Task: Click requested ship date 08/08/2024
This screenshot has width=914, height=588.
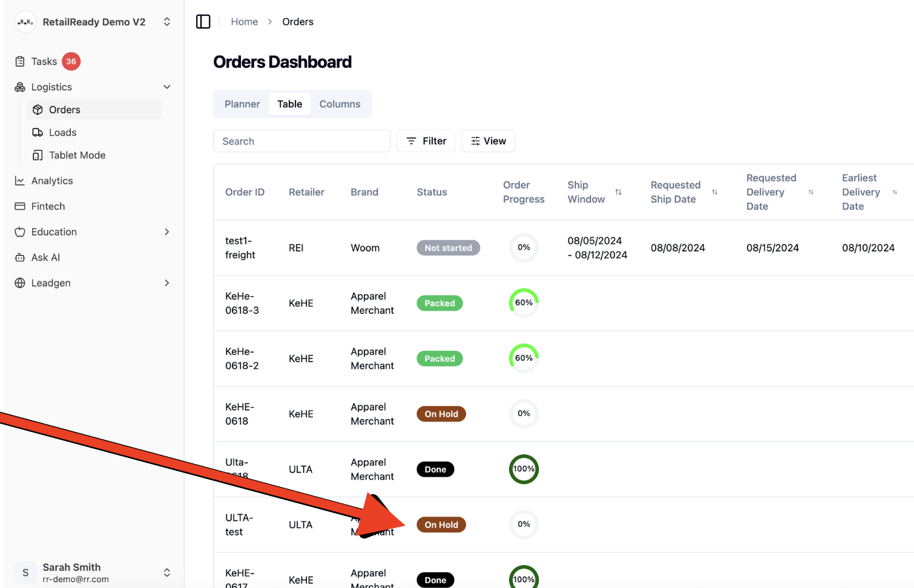Action: (x=678, y=248)
